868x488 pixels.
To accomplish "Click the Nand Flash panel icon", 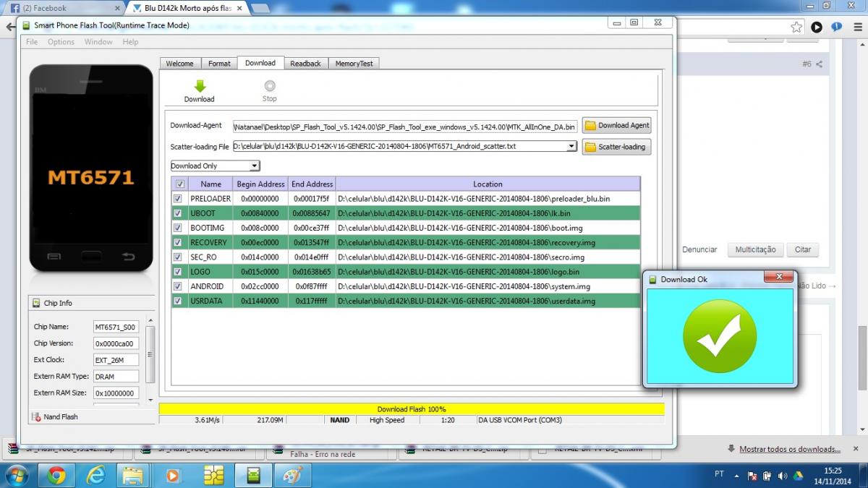I will point(36,416).
